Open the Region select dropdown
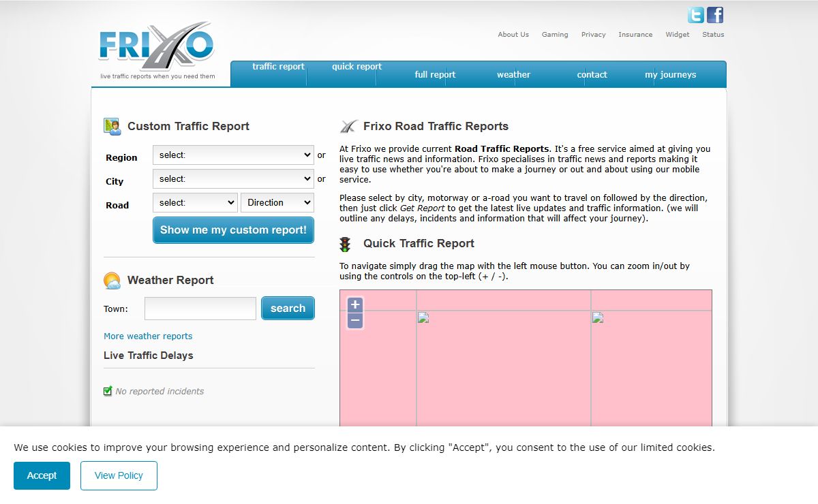The height and width of the screenshot is (504, 818). (233, 155)
